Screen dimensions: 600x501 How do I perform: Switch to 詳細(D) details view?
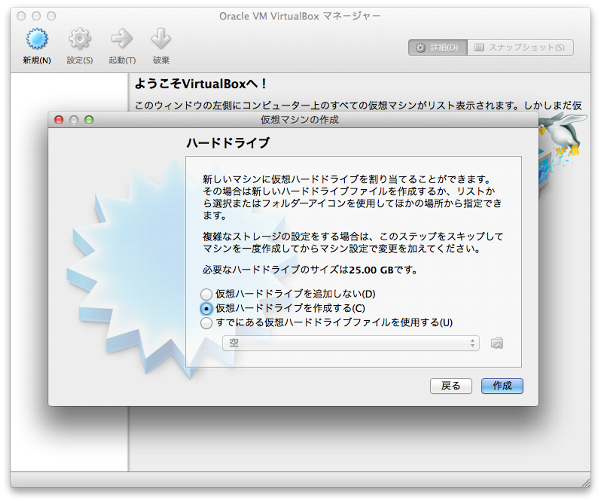[x=438, y=48]
